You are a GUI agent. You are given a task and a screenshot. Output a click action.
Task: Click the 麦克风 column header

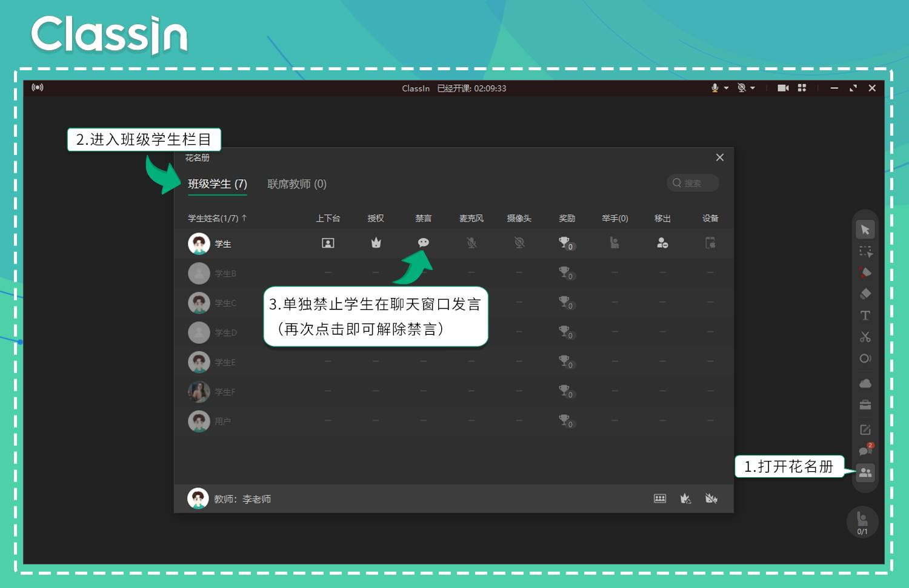[471, 218]
